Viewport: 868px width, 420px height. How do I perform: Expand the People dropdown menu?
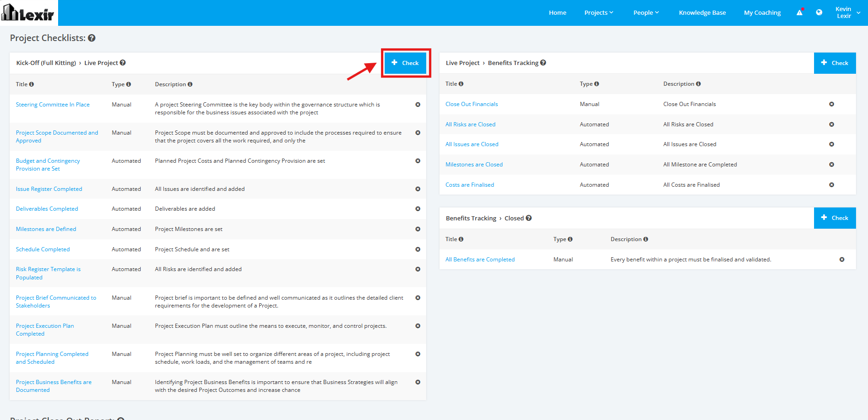pos(646,12)
